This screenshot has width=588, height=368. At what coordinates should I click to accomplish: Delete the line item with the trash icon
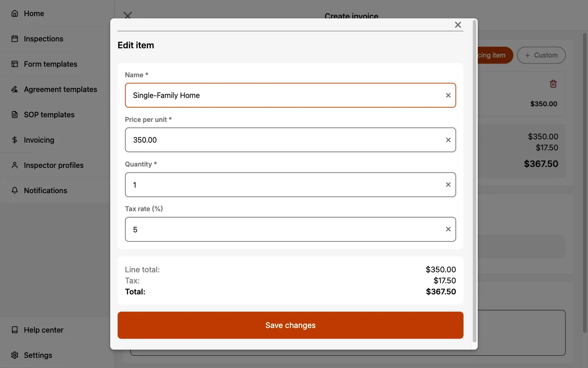coord(553,84)
